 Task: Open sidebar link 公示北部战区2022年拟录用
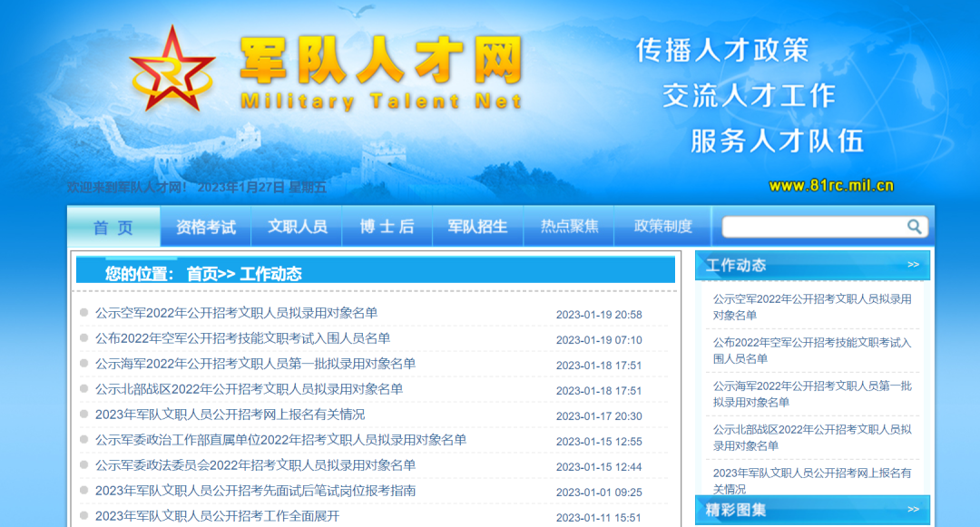click(812, 438)
